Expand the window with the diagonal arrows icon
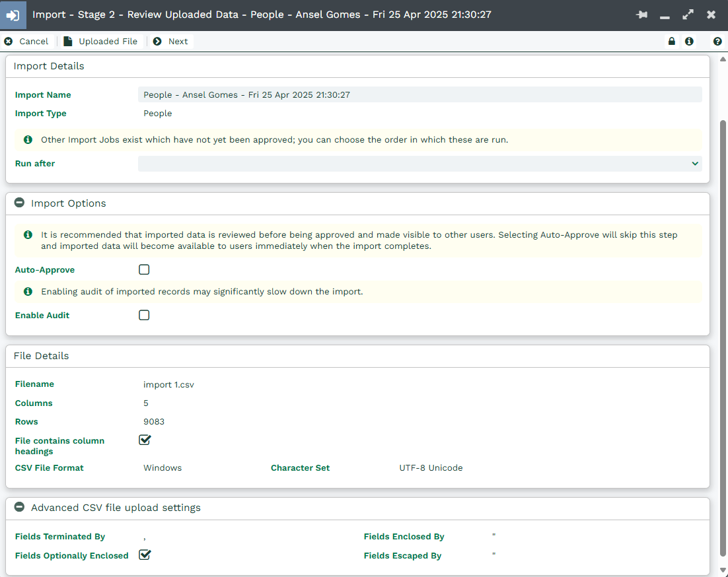The height and width of the screenshot is (577, 728). coord(688,15)
